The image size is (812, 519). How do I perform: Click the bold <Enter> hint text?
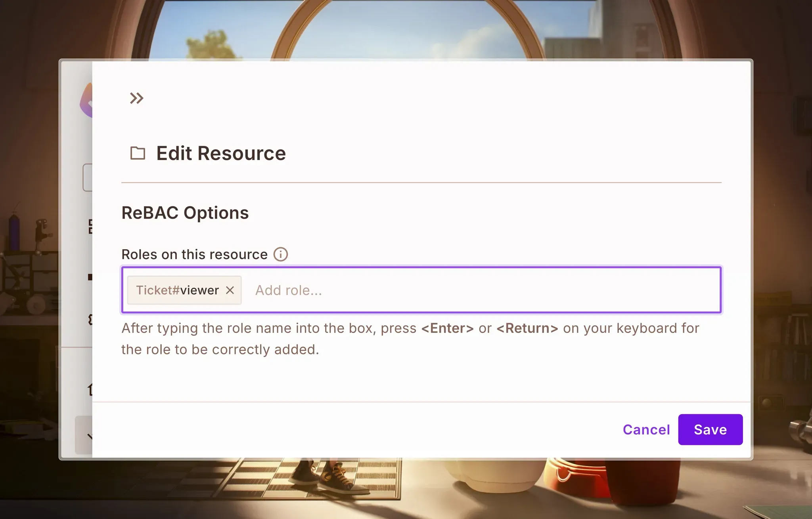click(447, 328)
